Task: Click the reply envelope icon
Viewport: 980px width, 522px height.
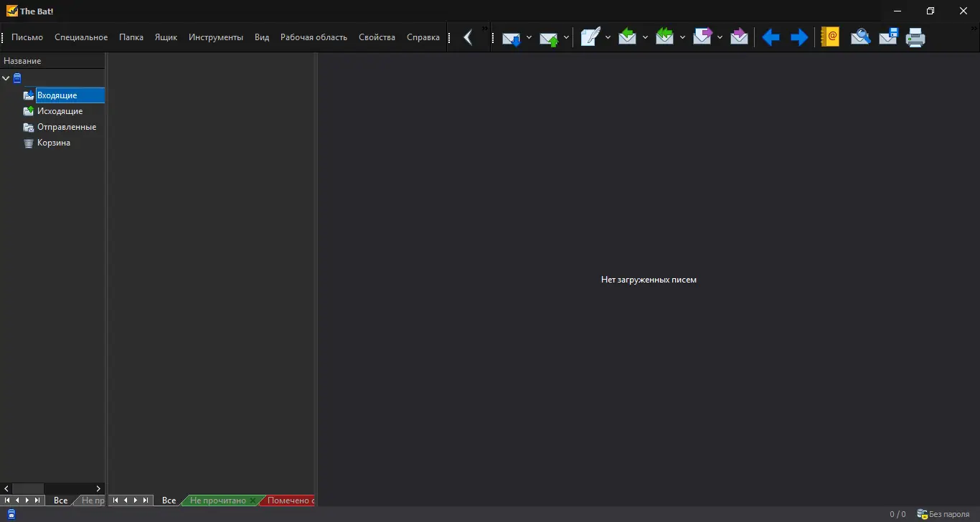Action: pyautogui.click(x=627, y=37)
